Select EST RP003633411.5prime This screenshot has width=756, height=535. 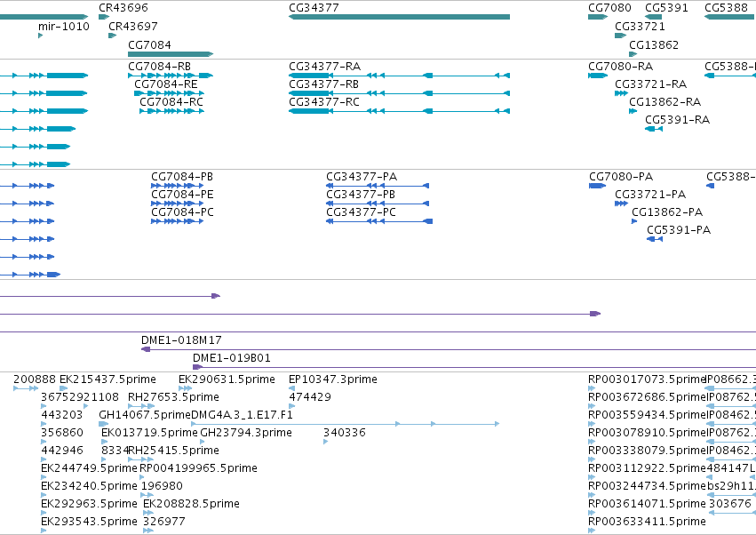[647, 522]
